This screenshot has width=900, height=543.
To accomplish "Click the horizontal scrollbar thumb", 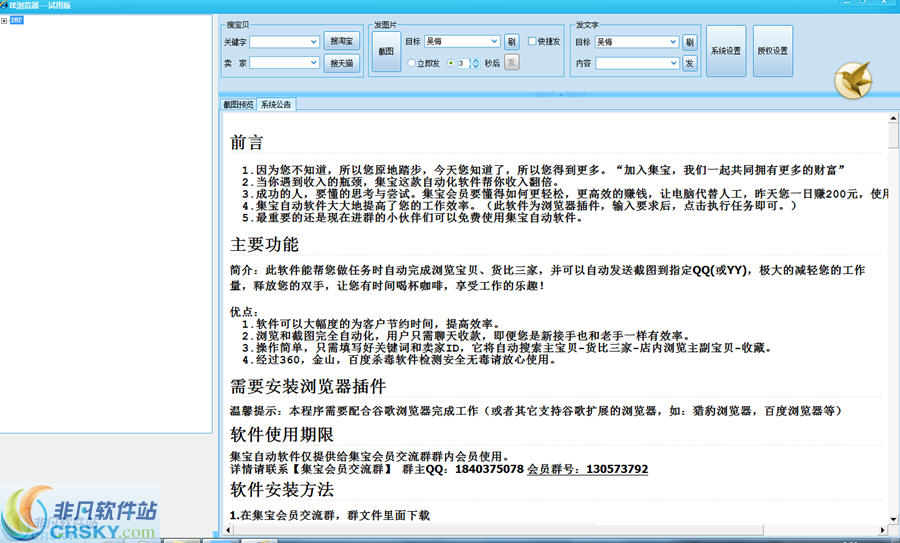I will point(498,530).
